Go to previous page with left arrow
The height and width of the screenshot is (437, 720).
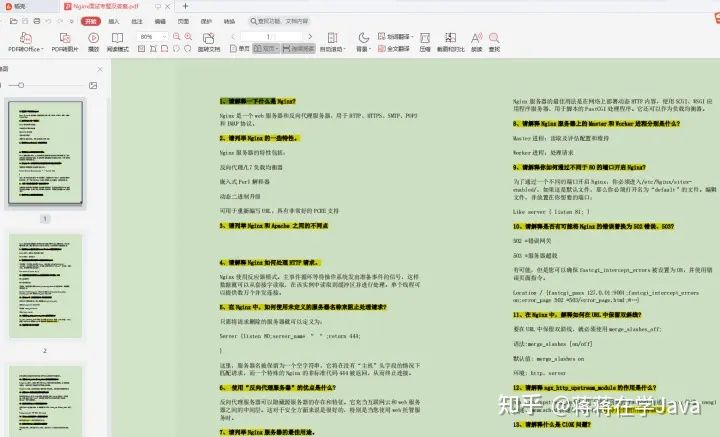pos(233,36)
